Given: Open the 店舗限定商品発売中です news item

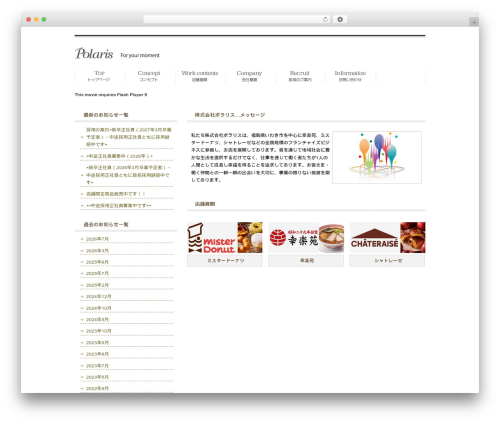Looking at the screenshot, I should click(x=116, y=194).
